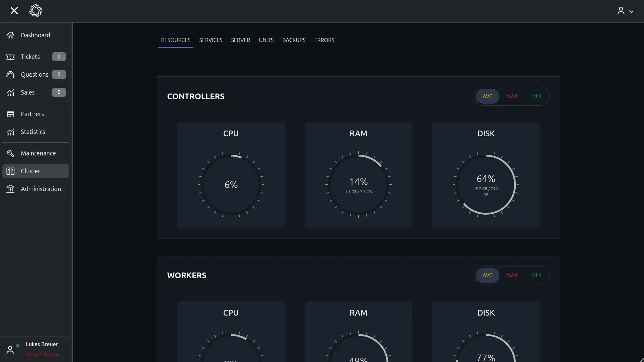Click the Controllers DISK 64% gauge
Screen dimensions: 644x362
click(x=486, y=185)
